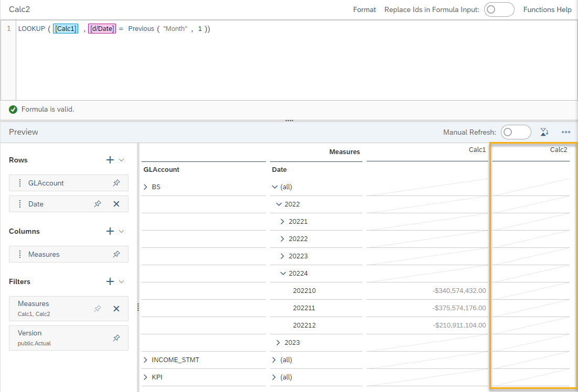Toggle Replace Ids in Formula Input switch

click(499, 9)
